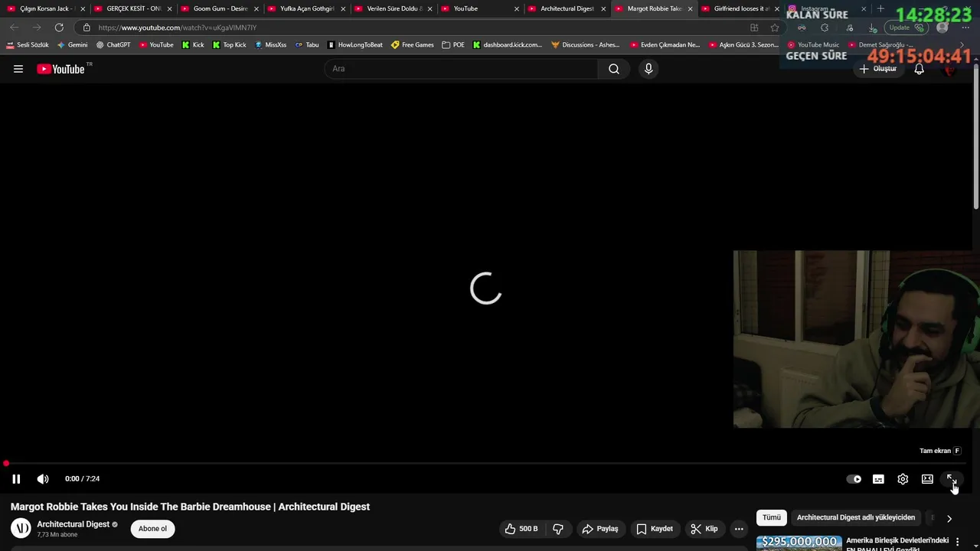This screenshot has height=551, width=980.
Task: Open Architectural Digest channel name link
Action: click(73, 524)
